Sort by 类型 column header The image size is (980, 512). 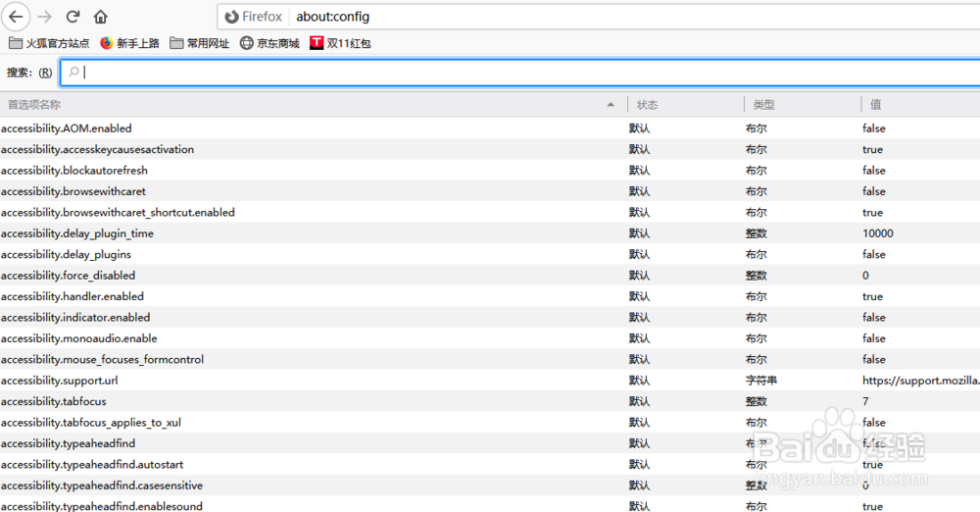803,105
